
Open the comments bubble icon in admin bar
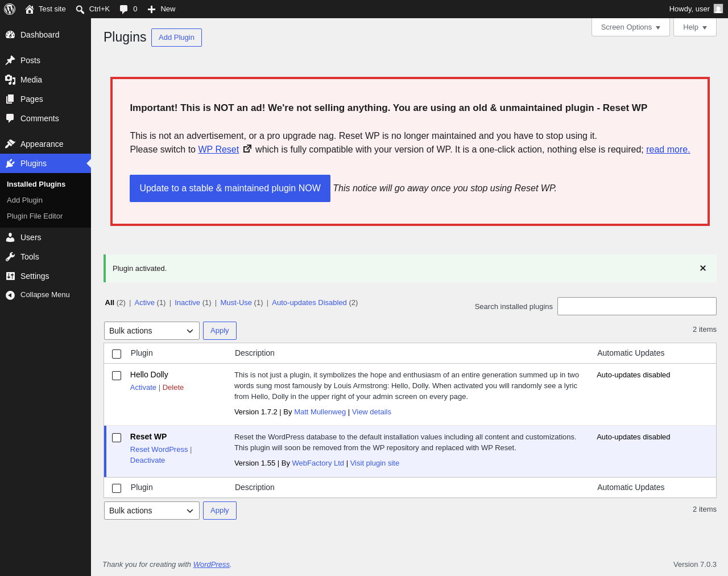tap(124, 9)
